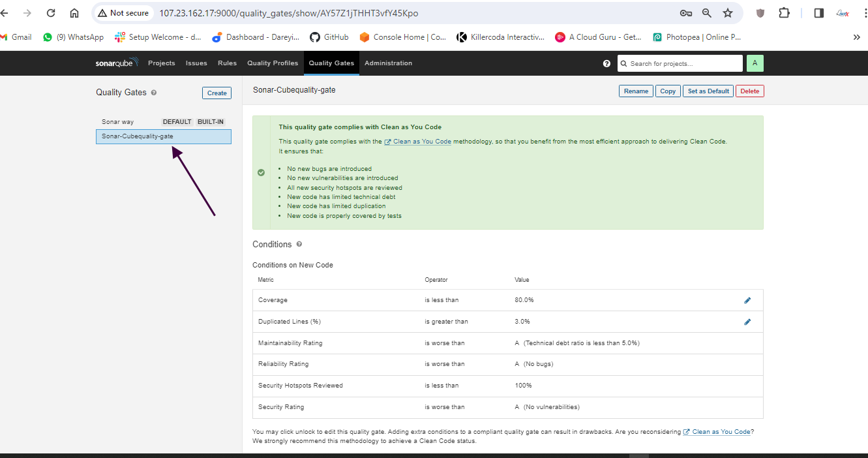The width and height of the screenshot is (868, 458).
Task: Click help icon beside Quality Gates heading
Action: tap(154, 93)
